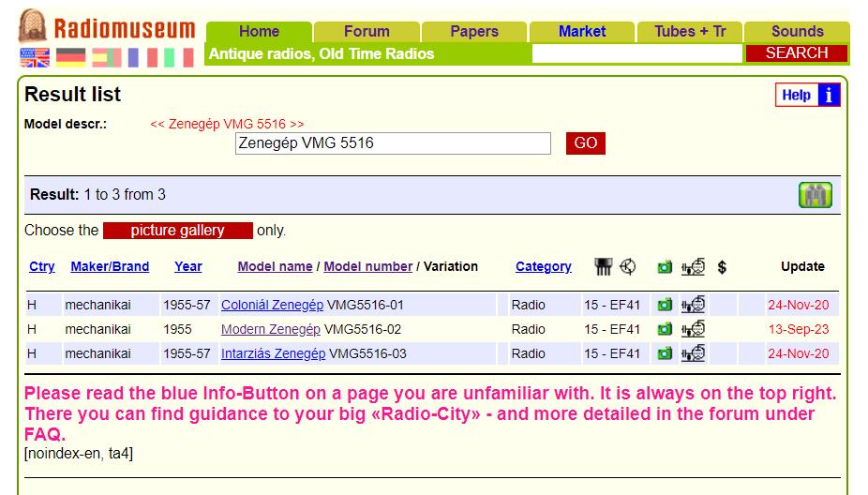Open the Forum tab
Image resolution: width=868 pixels, height=495 pixels.
pos(367,31)
